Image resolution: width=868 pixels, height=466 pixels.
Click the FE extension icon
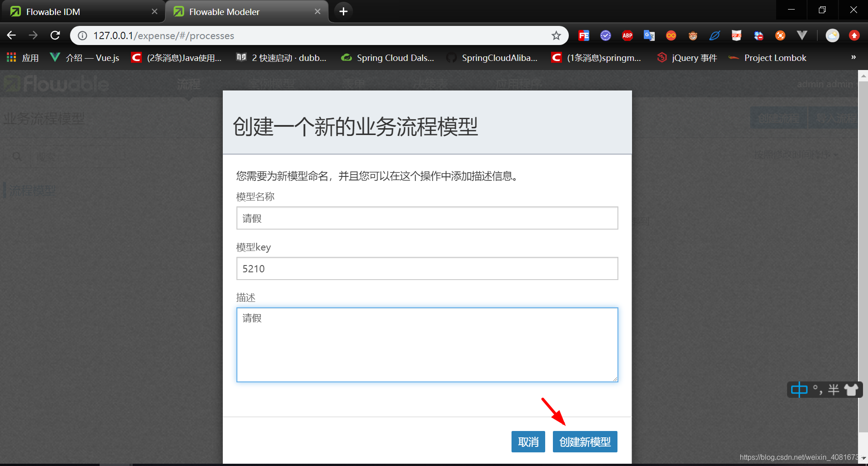(583, 35)
